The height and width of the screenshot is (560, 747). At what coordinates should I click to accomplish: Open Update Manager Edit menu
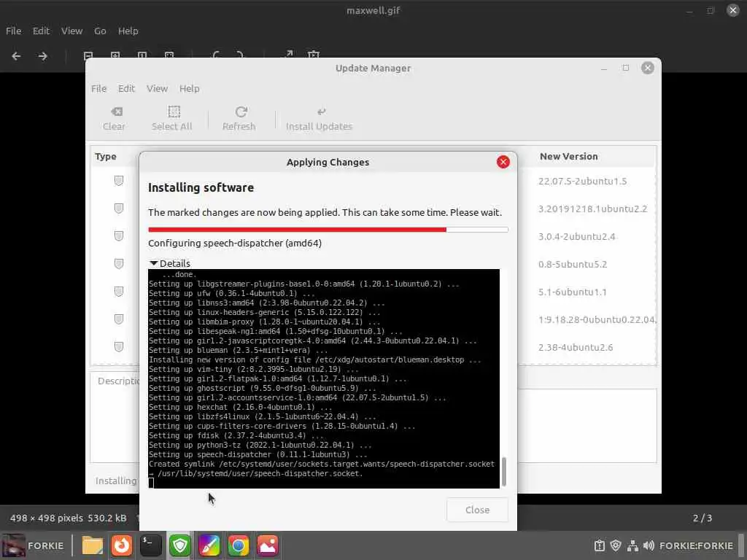126,88
